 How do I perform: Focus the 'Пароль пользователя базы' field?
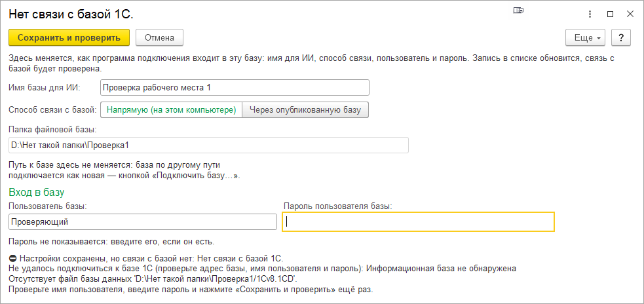pos(419,221)
